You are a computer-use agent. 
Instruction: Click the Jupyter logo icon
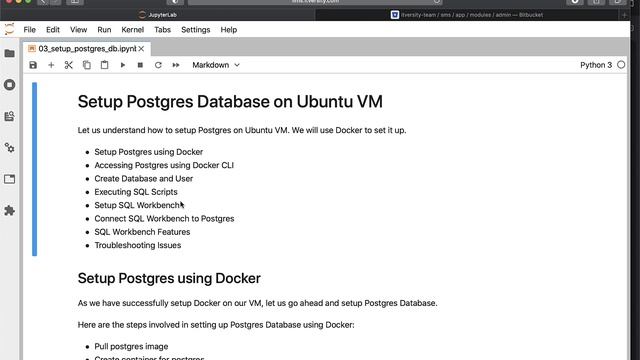(x=9, y=29)
